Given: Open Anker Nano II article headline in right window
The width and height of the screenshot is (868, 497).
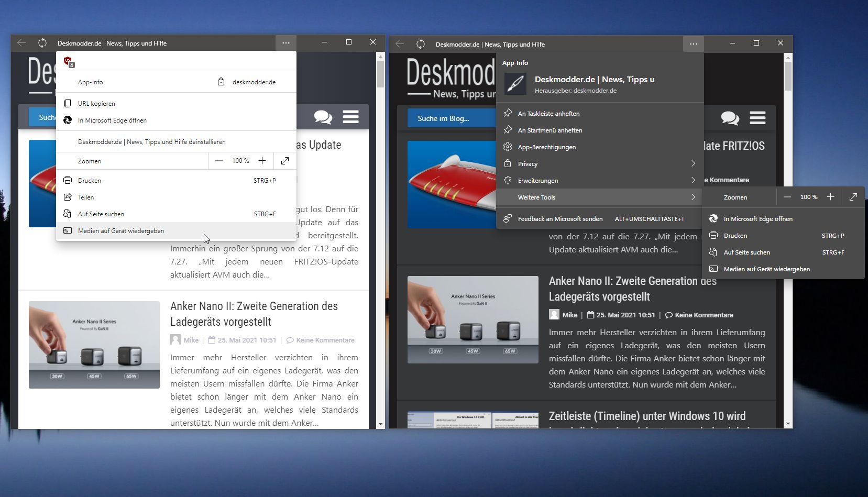Looking at the screenshot, I should click(633, 289).
